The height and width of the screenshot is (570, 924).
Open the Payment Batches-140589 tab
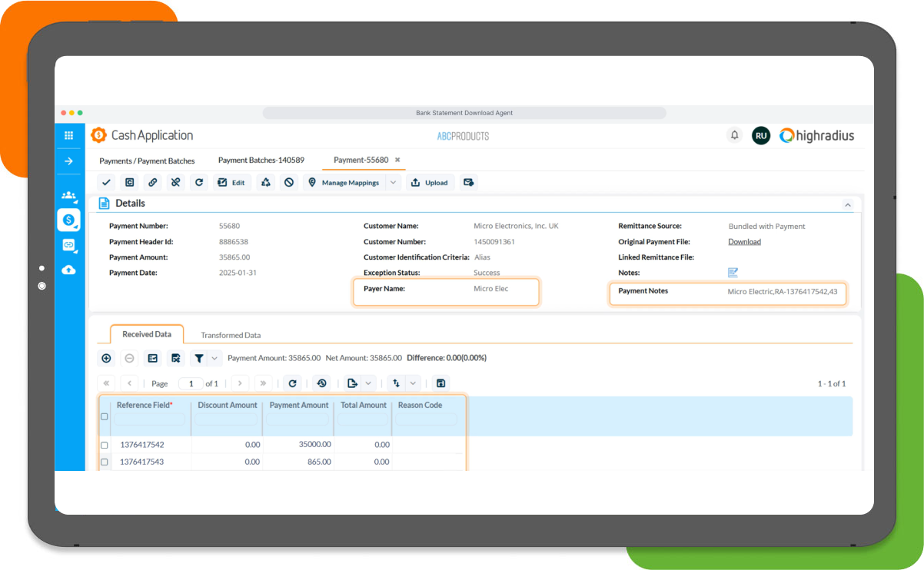point(261,161)
